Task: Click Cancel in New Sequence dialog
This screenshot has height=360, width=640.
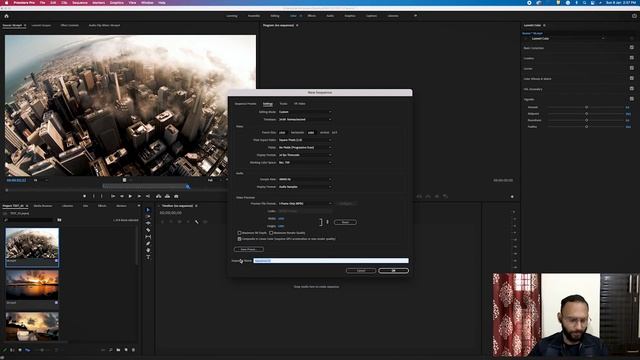Action: (361, 271)
